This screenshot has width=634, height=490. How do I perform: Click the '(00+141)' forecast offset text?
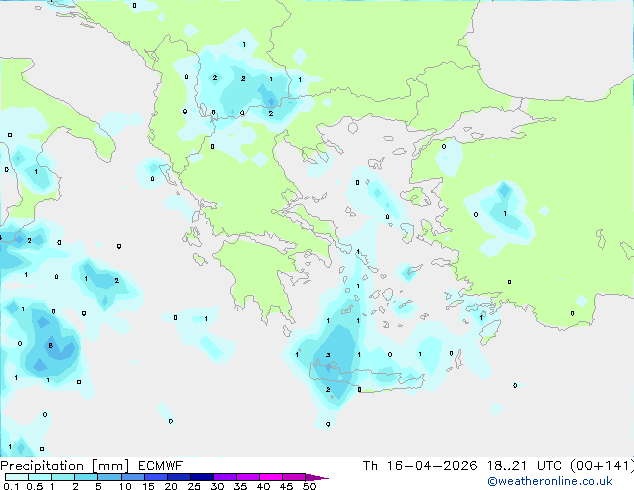click(x=602, y=466)
